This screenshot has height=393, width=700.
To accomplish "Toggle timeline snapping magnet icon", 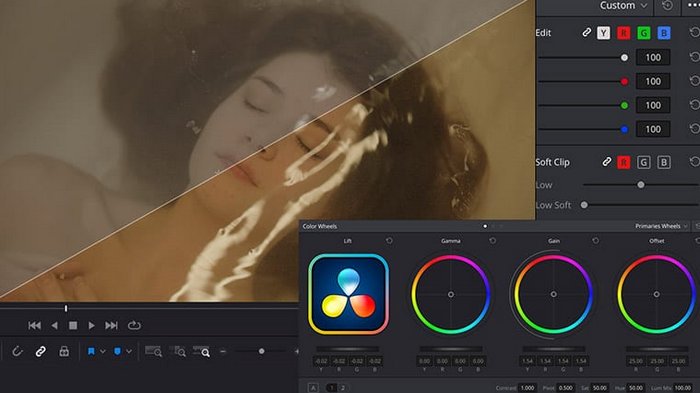I will click(17, 351).
